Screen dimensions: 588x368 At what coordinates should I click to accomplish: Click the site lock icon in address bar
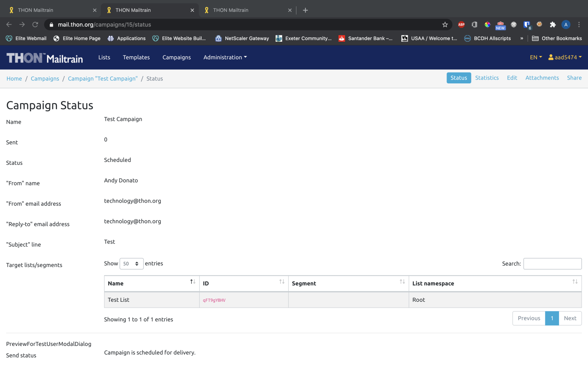51,25
